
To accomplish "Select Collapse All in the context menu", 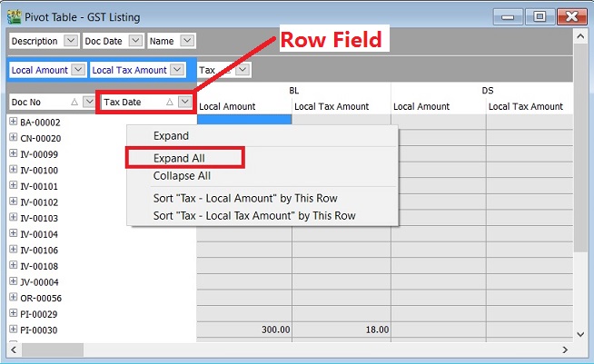I will pyautogui.click(x=182, y=175).
